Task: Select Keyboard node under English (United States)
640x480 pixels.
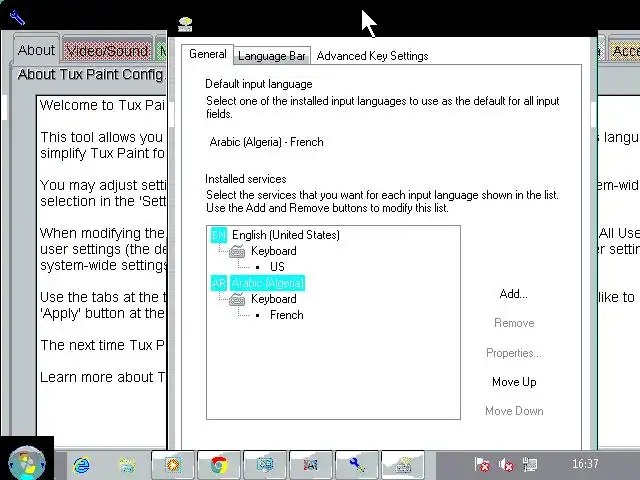Action: click(273, 251)
